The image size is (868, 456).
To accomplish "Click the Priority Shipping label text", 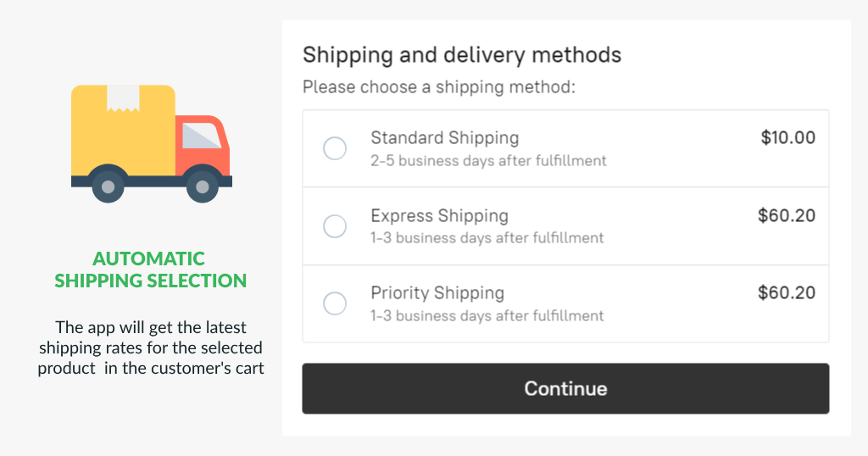I will click(x=437, y=293).
